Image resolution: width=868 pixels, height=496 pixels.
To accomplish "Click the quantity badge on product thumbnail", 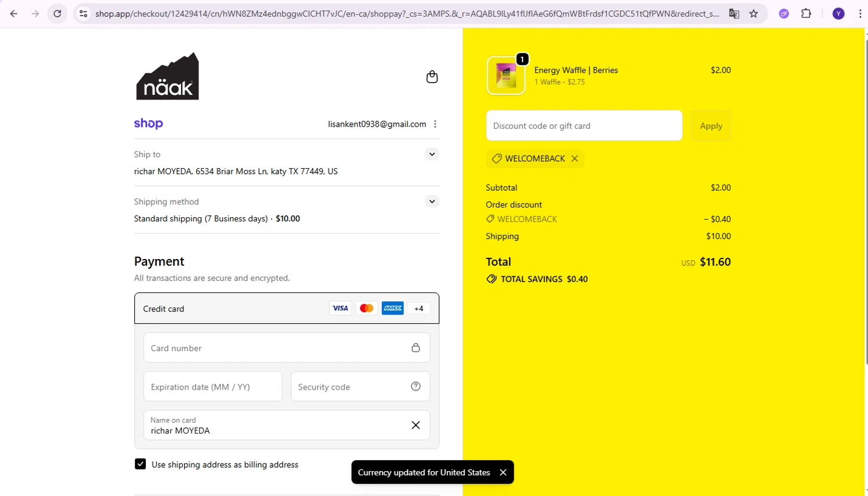I will pyautogui.click(x=522, y=59).
